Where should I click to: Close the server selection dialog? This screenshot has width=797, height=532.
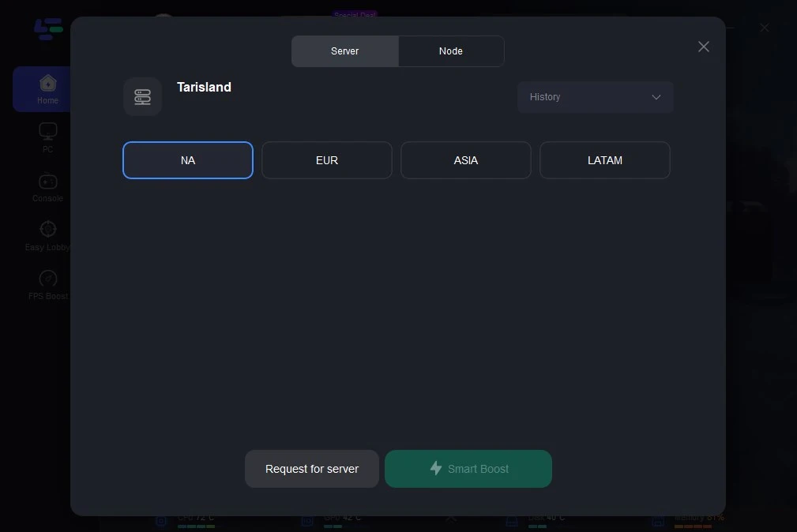[x=704, y=47]
